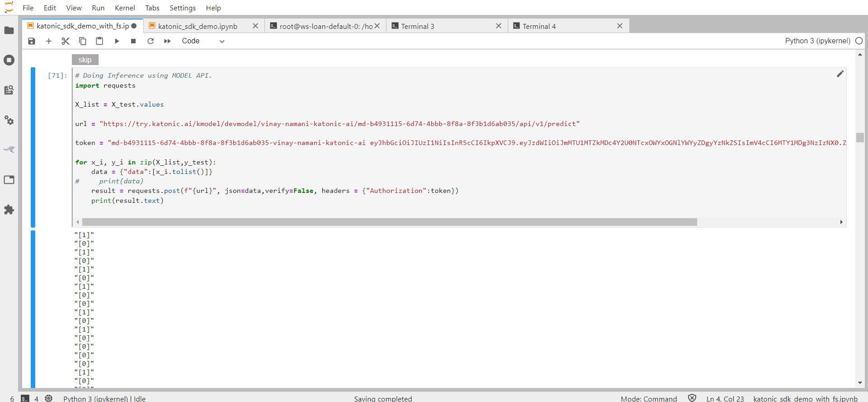Click the kernel chip icon in status bar
The height and width of the screenshot is (402, 868).
48,398
